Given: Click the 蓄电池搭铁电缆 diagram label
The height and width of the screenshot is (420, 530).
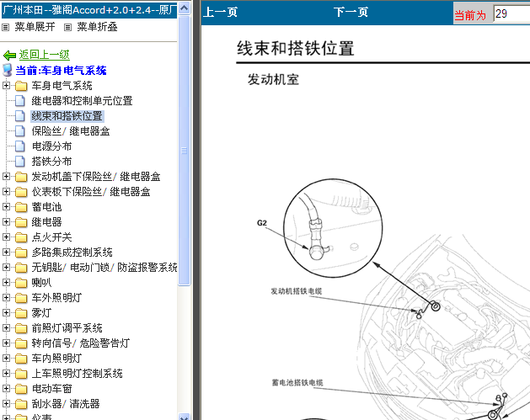Looking at the screenshot, I should point(297,382).
